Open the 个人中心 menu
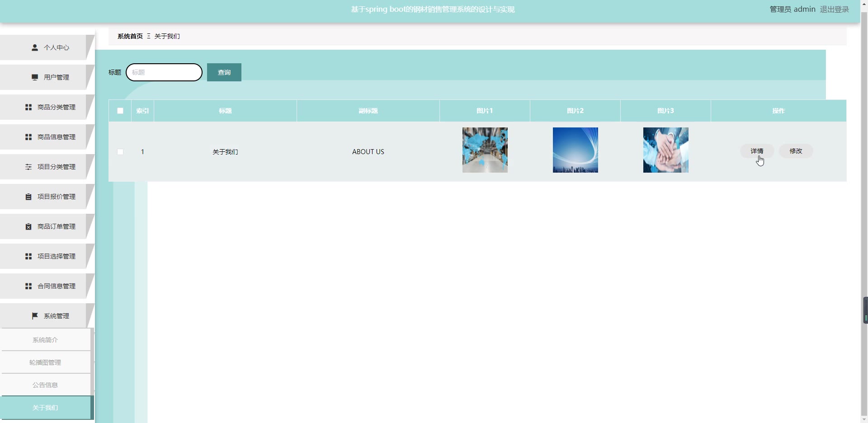868x423 pixels. 47,47
